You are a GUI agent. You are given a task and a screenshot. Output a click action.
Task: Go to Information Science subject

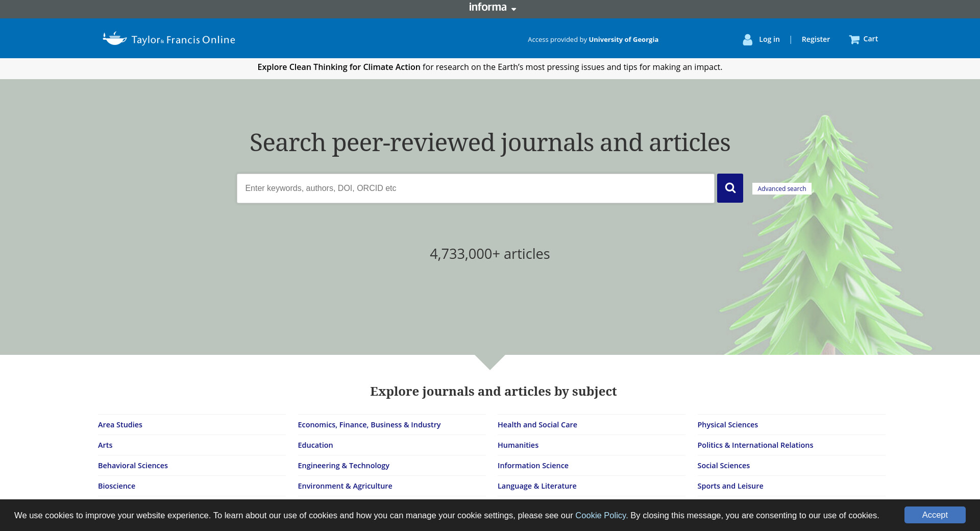tap(533, 466)
